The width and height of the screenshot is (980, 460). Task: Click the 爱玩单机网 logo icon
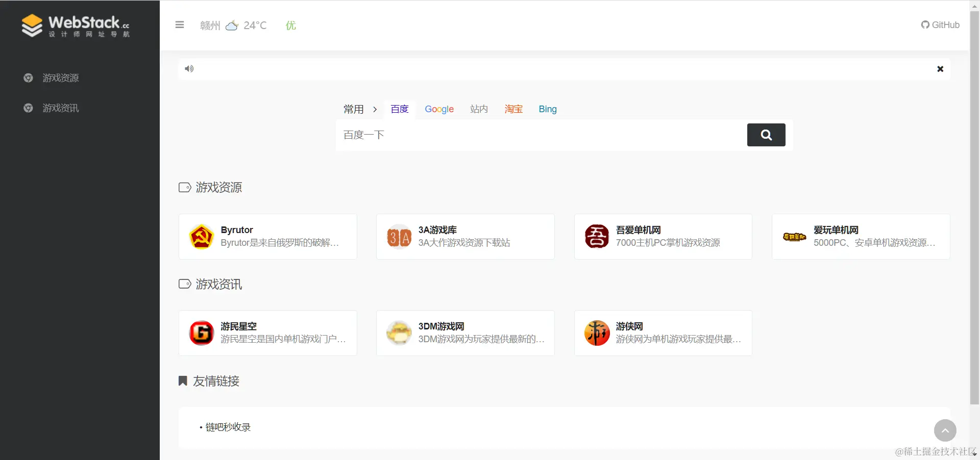[x=794, y=237]
